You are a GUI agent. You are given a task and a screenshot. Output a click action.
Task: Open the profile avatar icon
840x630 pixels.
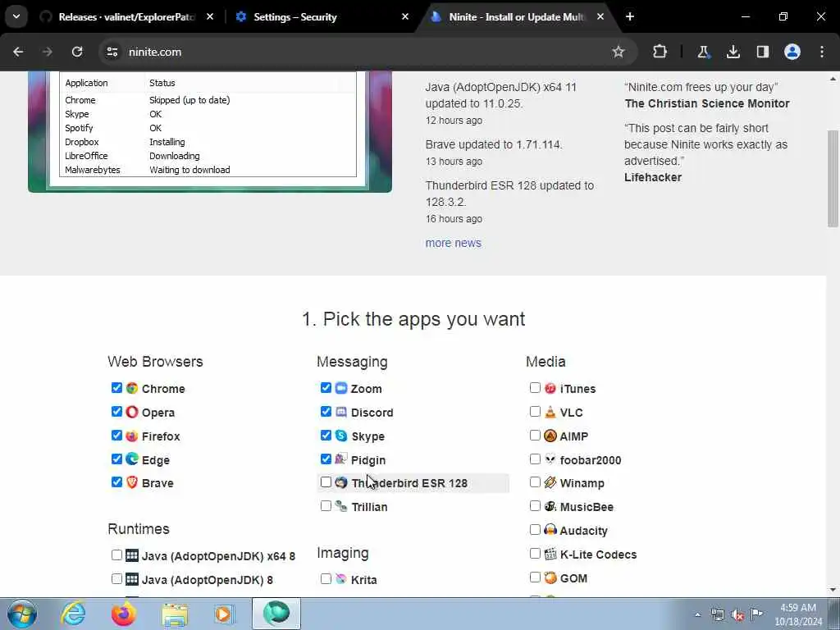(792, 52)
